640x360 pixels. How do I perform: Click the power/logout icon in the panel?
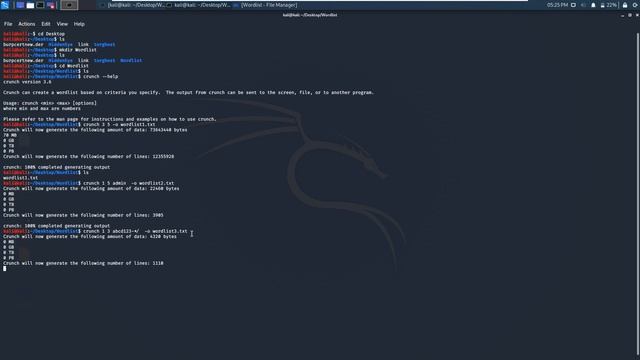[636, 5]
